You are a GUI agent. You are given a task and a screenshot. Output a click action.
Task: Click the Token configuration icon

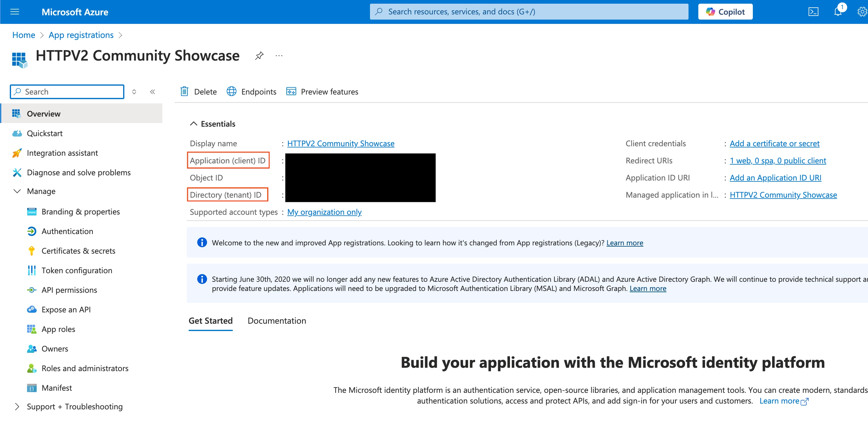click(x=32, y=270)
